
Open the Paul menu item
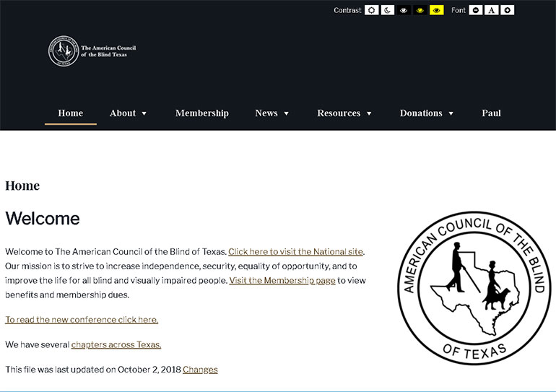(x=491, y=113)
